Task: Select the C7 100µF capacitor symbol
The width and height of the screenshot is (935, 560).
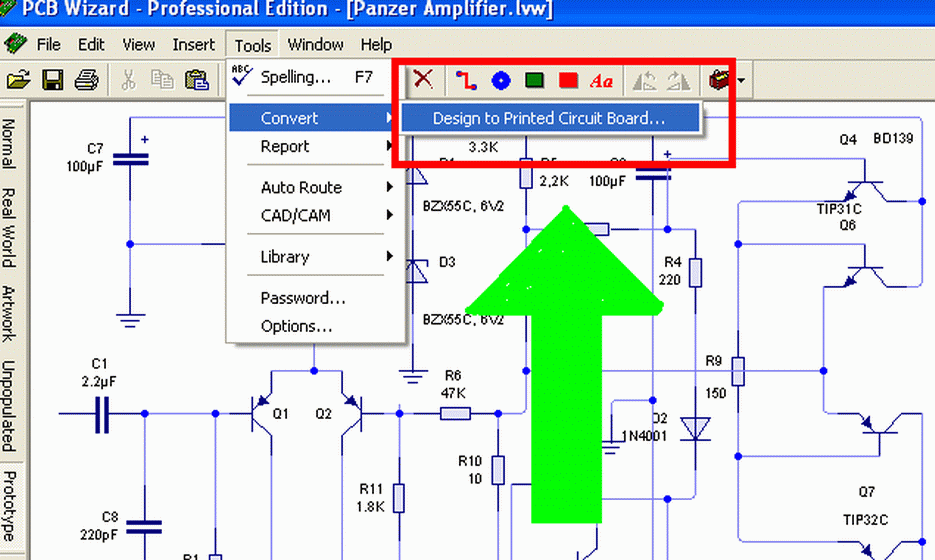Action: 131,159
